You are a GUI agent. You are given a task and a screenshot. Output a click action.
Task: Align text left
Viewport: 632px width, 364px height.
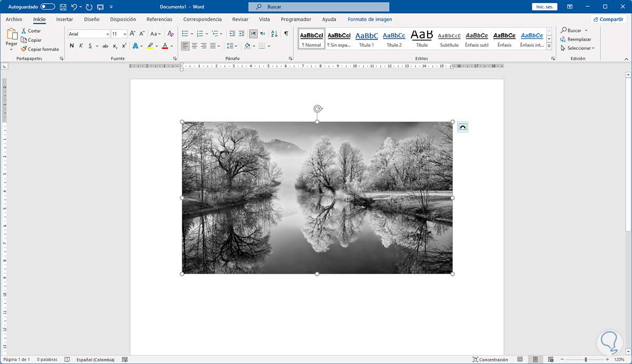pyautogui.click(x=185, y=46)
